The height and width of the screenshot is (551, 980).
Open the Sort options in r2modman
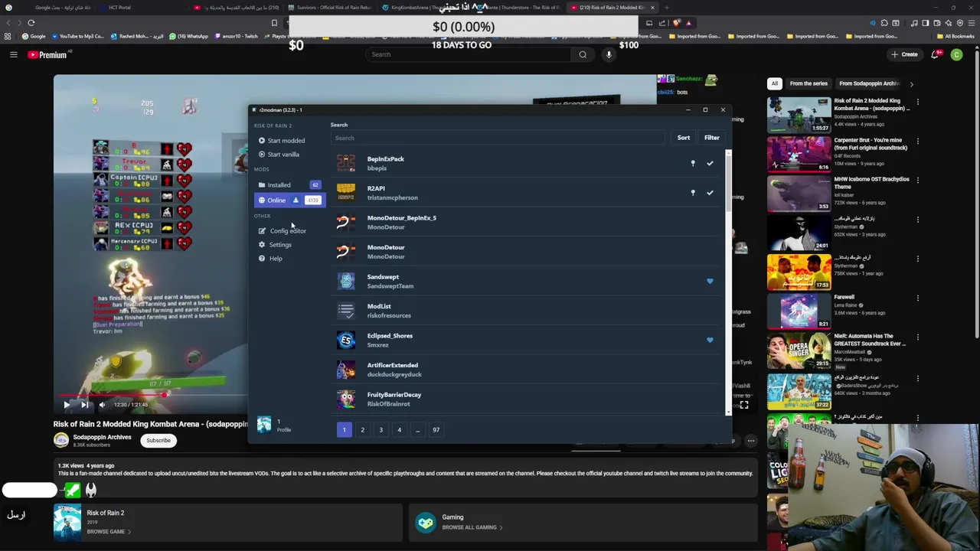(684, 138)
